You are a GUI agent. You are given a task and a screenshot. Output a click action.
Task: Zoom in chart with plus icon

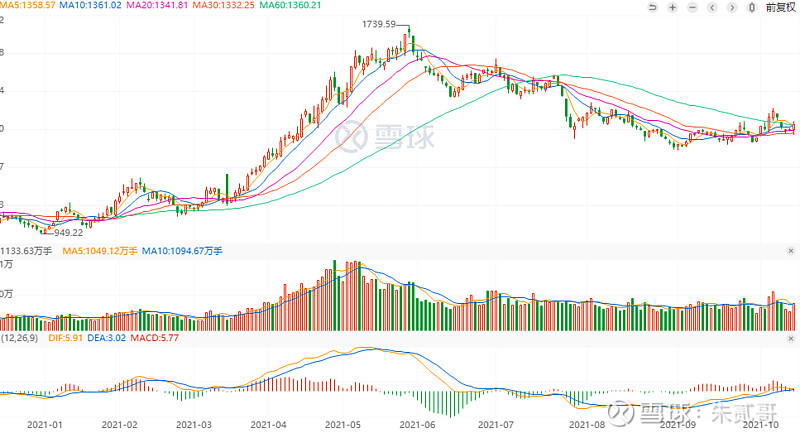672,8
